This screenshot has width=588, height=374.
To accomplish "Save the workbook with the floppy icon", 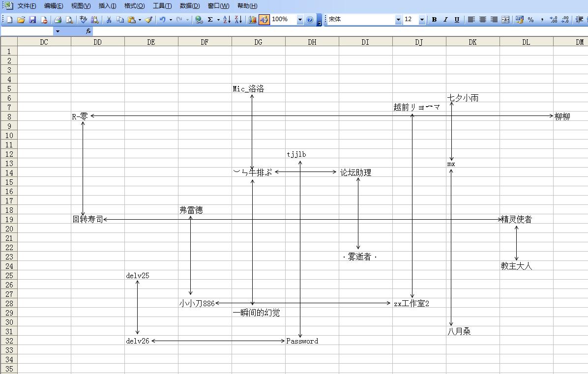I will point(32,20).
